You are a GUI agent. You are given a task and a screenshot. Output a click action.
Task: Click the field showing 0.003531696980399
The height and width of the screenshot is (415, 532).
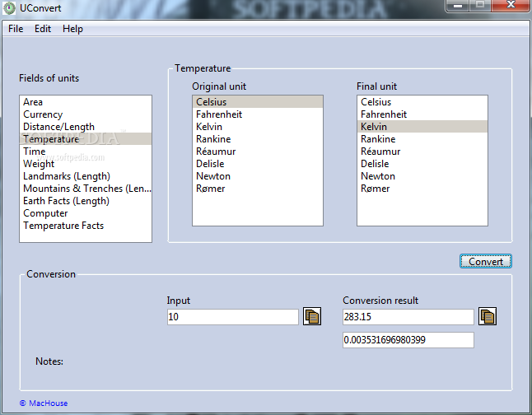pos(408,340)
